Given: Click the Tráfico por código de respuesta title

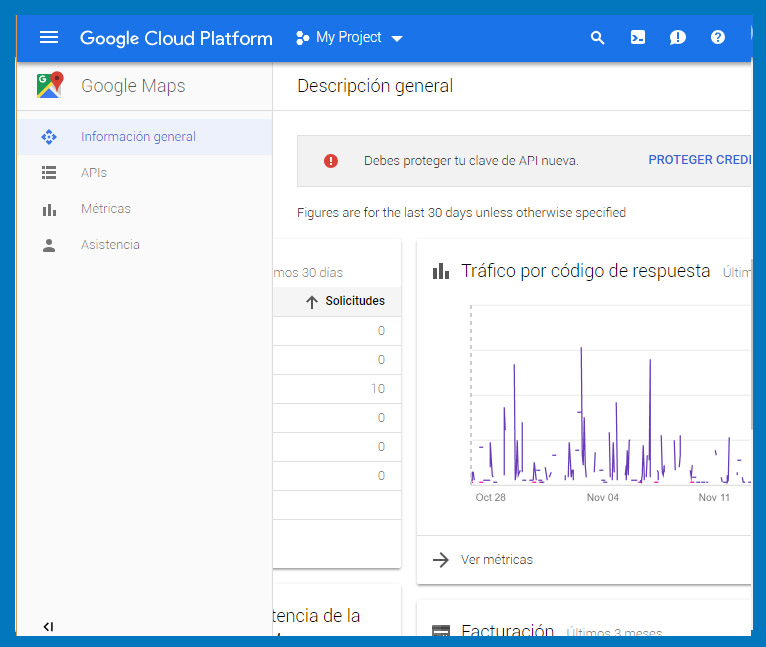Looking at the screenshot, I should (585, 271).
